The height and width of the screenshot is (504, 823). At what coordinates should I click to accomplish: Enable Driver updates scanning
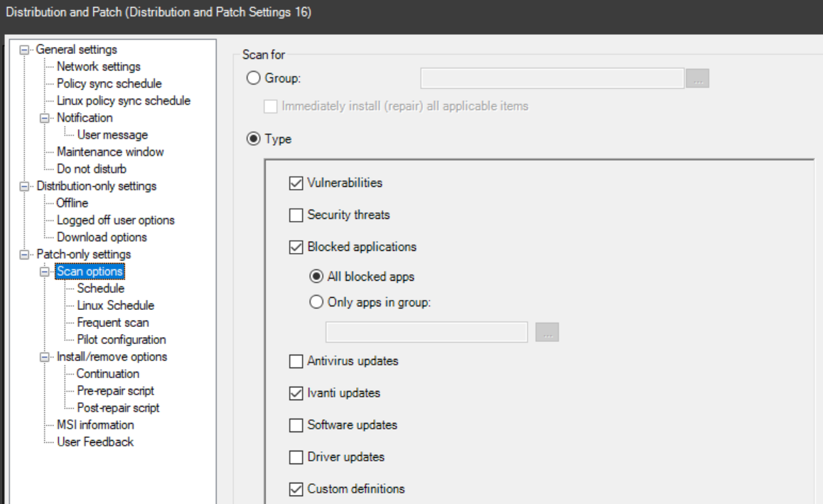(x=296, y=457)
